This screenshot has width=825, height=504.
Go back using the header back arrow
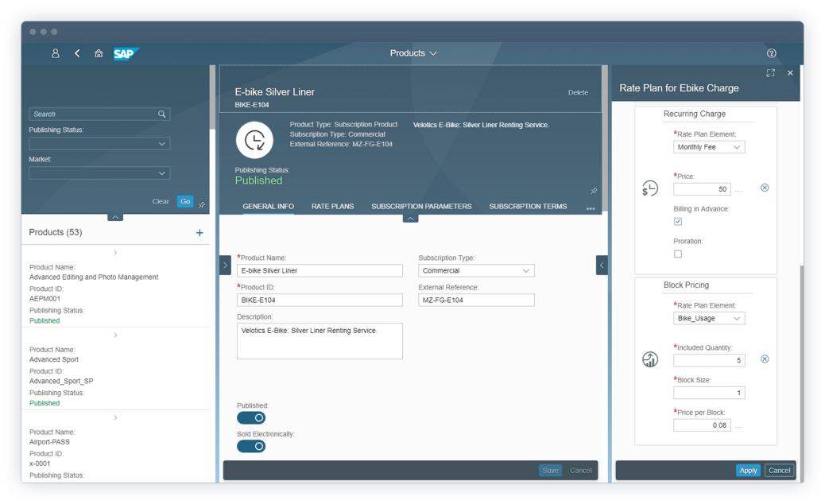pos(77,53)
